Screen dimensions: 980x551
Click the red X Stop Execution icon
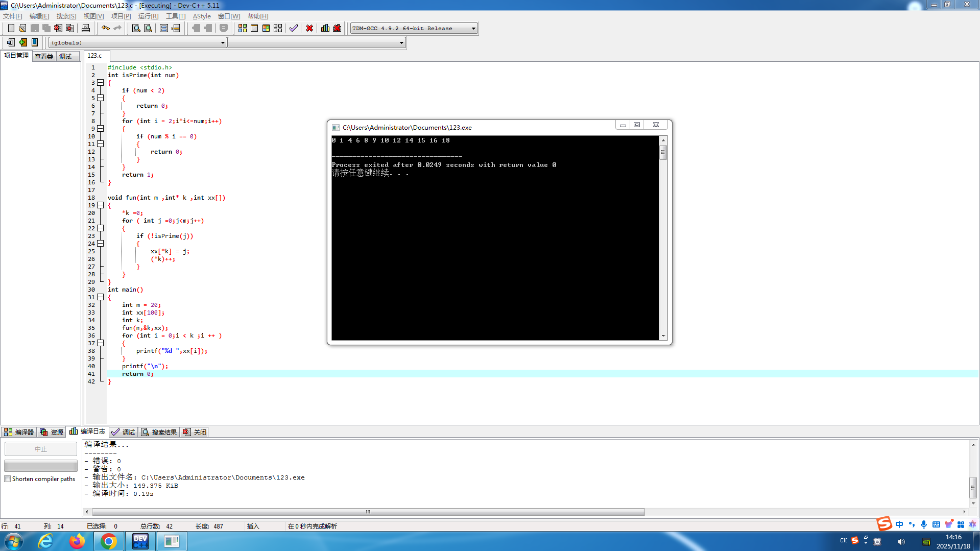(309, 28)
